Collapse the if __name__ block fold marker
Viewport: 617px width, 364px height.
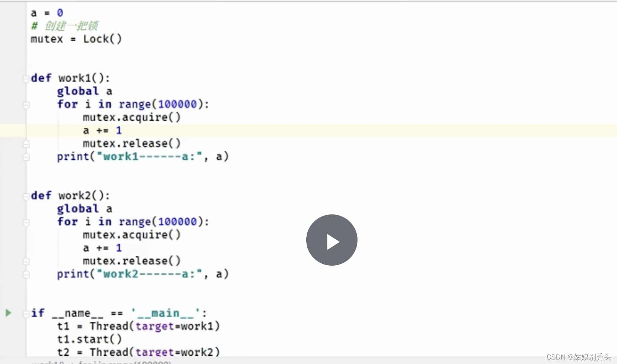point(26,314)
